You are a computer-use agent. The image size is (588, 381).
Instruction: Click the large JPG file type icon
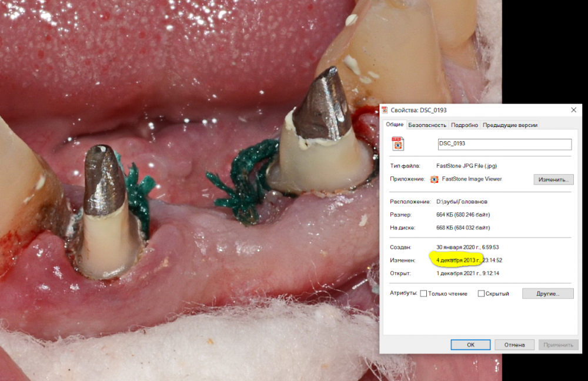point(398,143)
